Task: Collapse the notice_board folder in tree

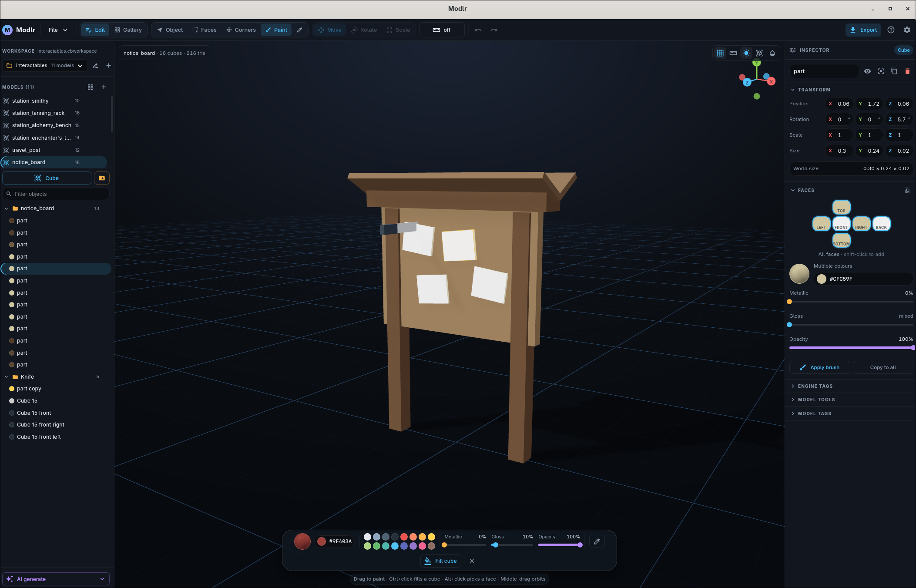Action: [7, 208]
